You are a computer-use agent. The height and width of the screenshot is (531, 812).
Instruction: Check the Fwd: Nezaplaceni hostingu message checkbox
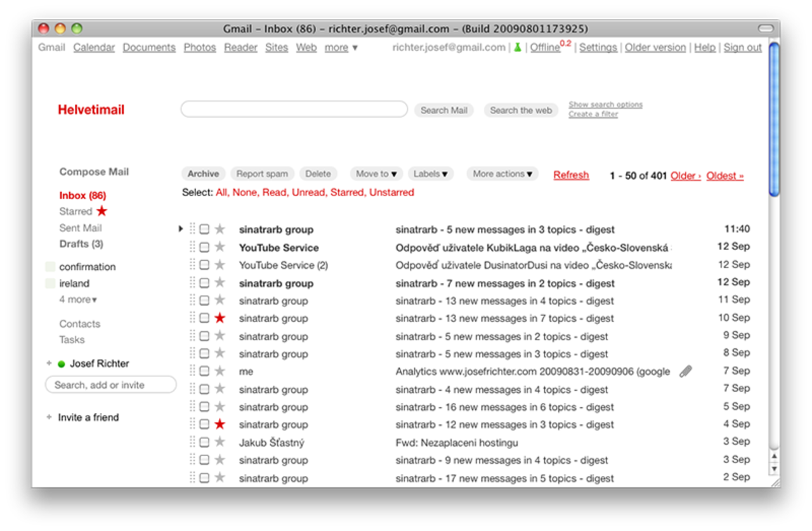pos(204,442)
